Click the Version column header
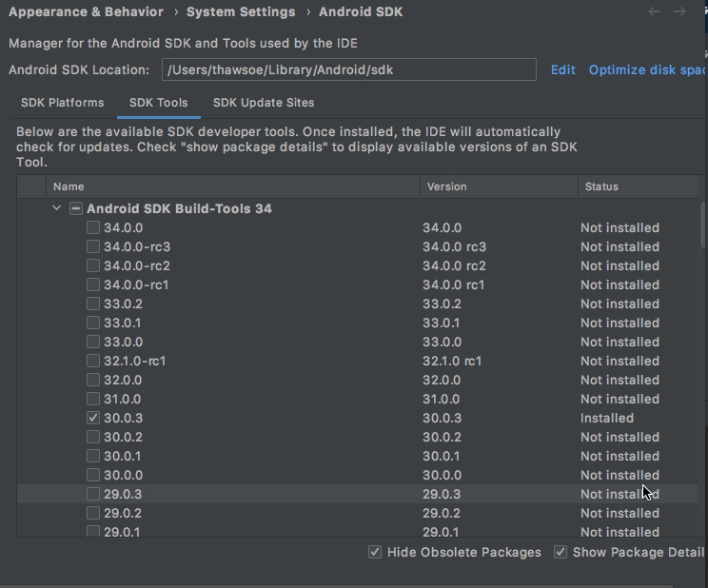Viewport: 708px width, 588px height. pyautogui.click(x=446, y=186)
